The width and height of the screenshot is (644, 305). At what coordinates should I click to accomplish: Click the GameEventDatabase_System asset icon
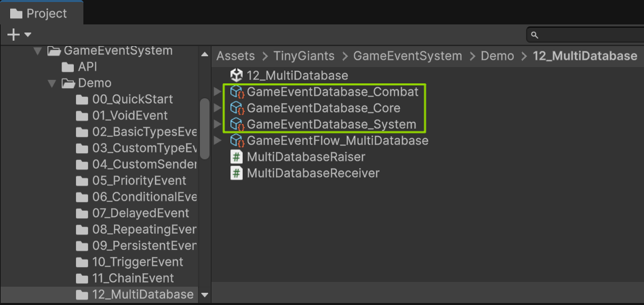[237, 124]
